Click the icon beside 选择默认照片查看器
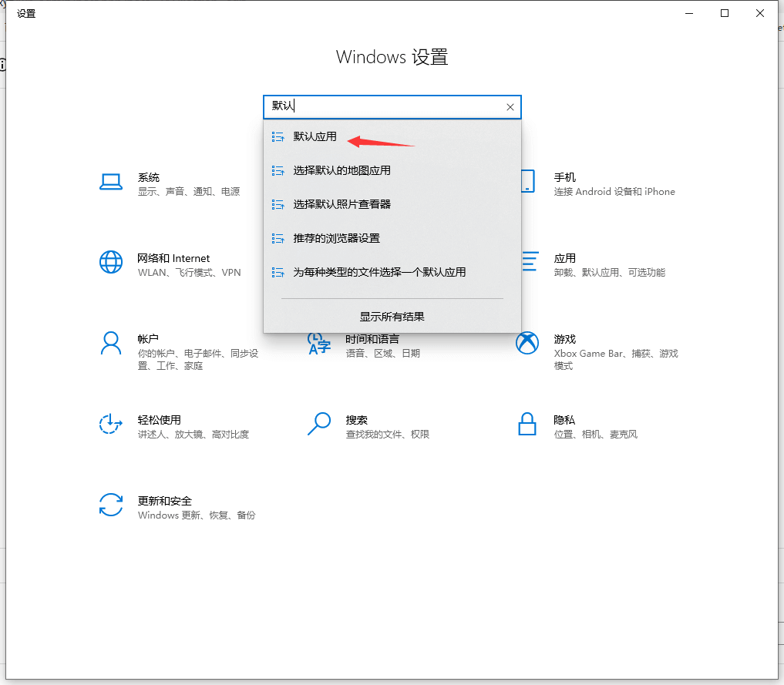 click(278, 204)
